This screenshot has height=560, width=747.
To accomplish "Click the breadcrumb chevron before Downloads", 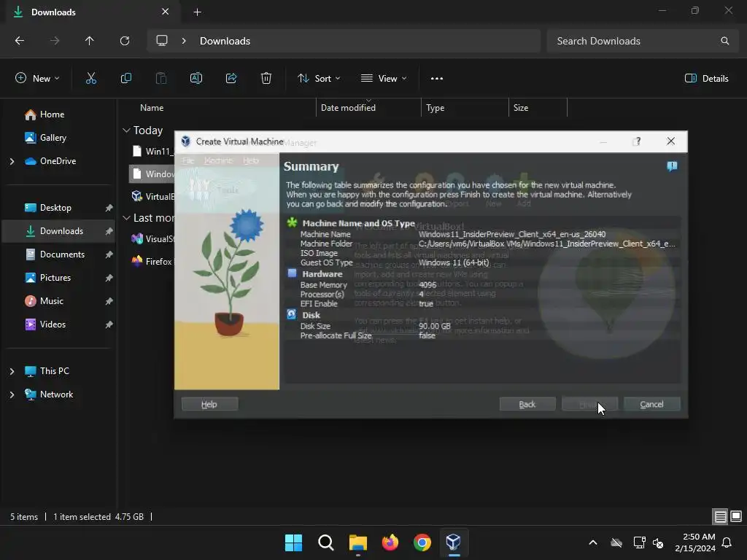I will 184,41.
